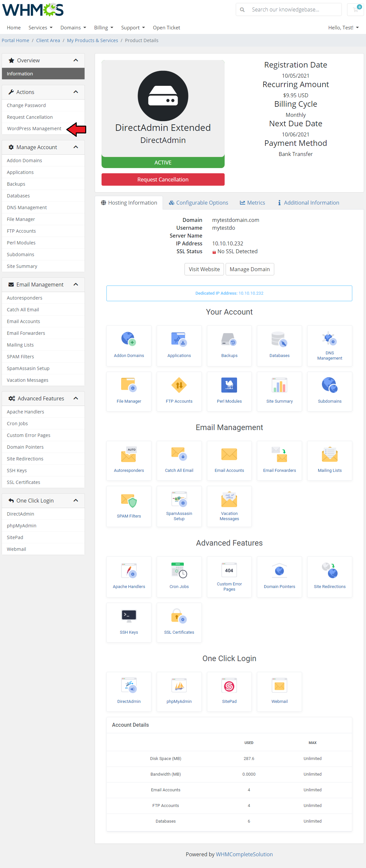Image resolution: width=366 pixels, height=868 pixels.
Task: Open the Domain Pointers icon tile
Action: pyautogui.click(x=279, y=577)
